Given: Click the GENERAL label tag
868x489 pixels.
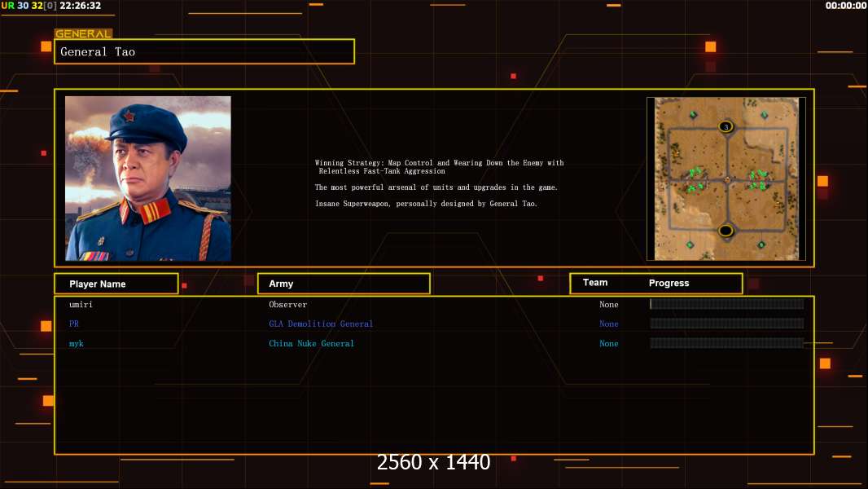Looking at the screenshot, I should 83,33.
